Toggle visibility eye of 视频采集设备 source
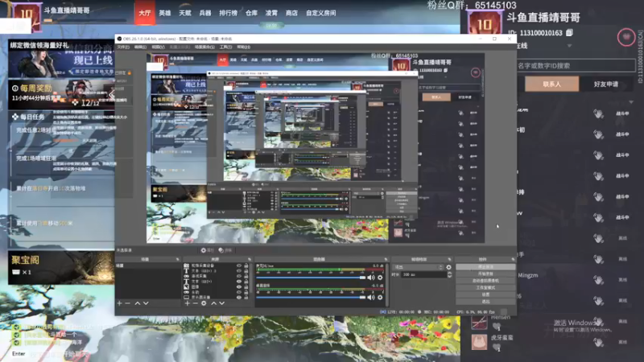Viewport: 644px width, 362px height. [239, 266]
